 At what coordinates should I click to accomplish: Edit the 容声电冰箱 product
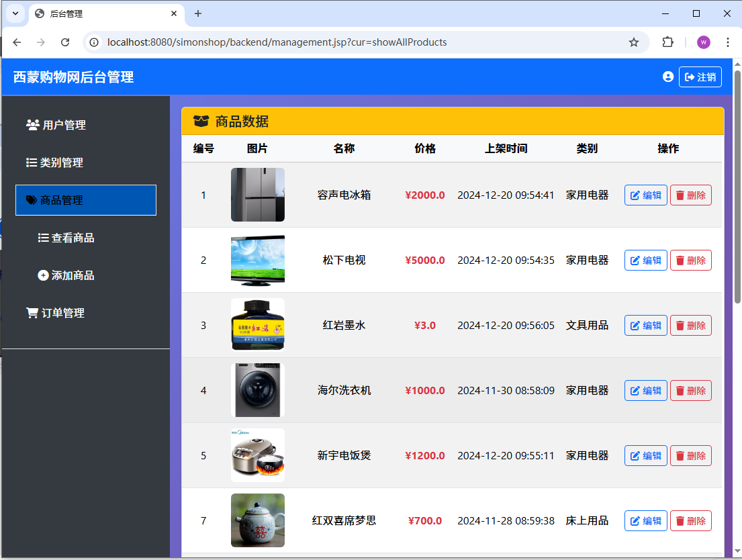pyautogui.click(x=645, y=195)
